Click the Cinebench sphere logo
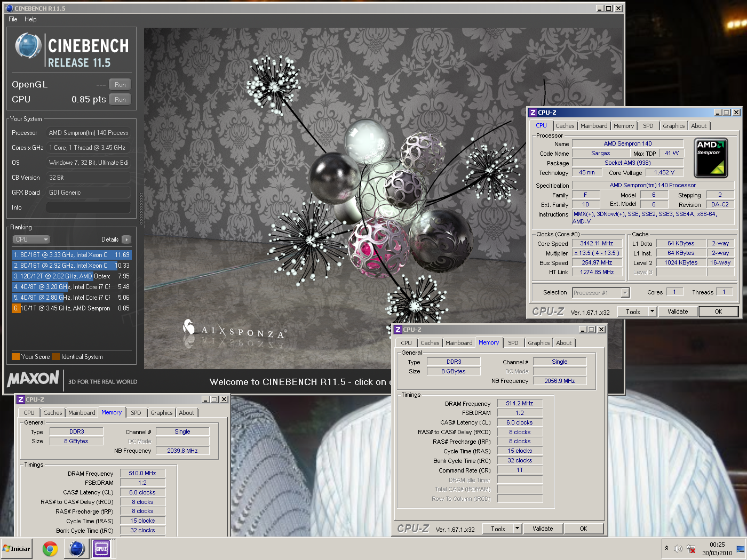The width and height of the screenshot is (747, 560). pyautogui.click(x=28, y=46)
